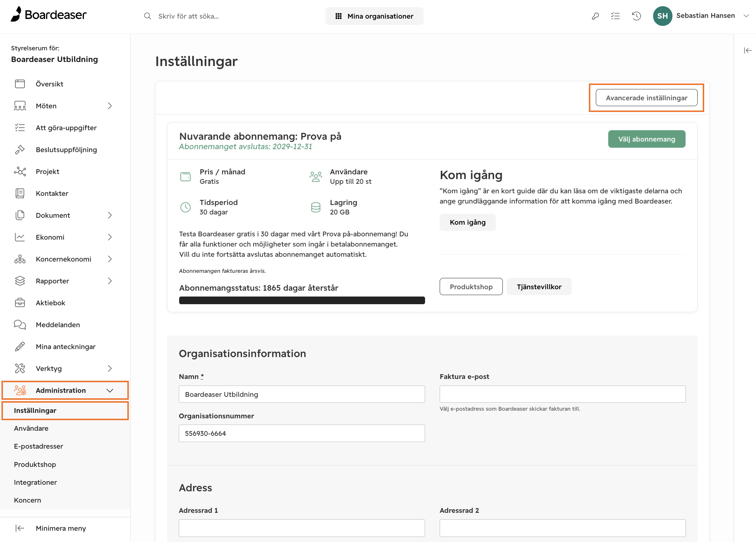Screen dimensions: 756x542
Task: Collapse the Administration menu chevron
Action: tap(110, 390)
